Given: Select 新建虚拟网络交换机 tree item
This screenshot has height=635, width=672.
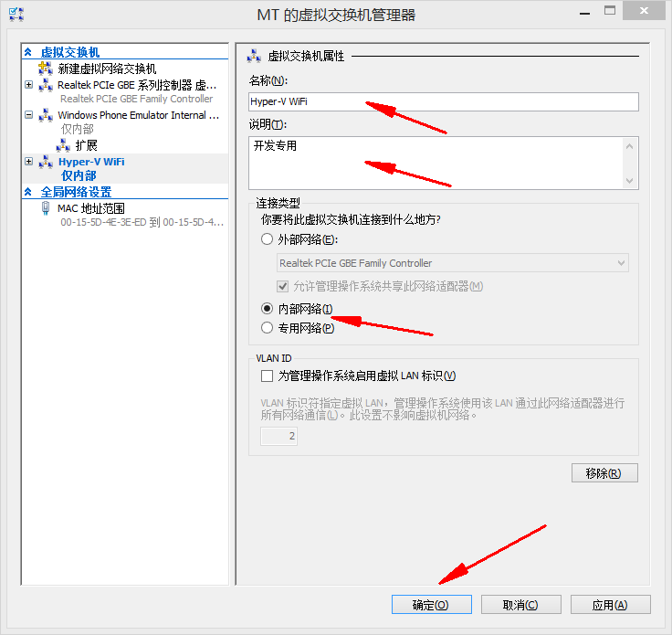Looking at the screenshot, I should (107, 69).
